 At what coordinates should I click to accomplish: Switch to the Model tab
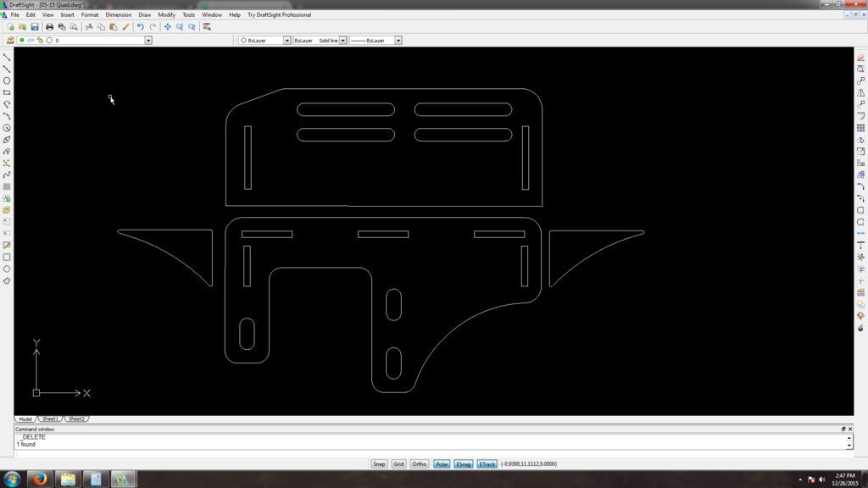pyautogui.click(x=25, y=419)
